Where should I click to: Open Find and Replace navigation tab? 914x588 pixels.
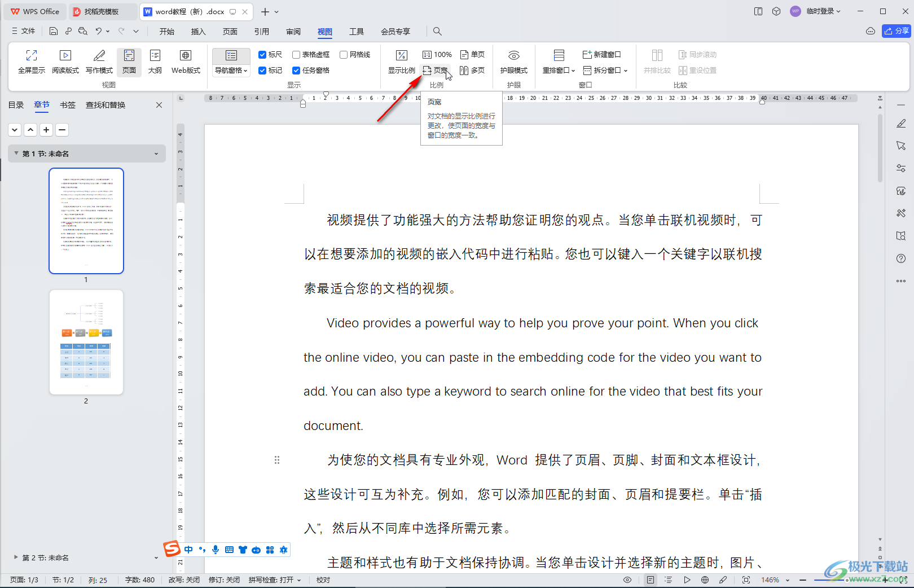click(106, 105)
